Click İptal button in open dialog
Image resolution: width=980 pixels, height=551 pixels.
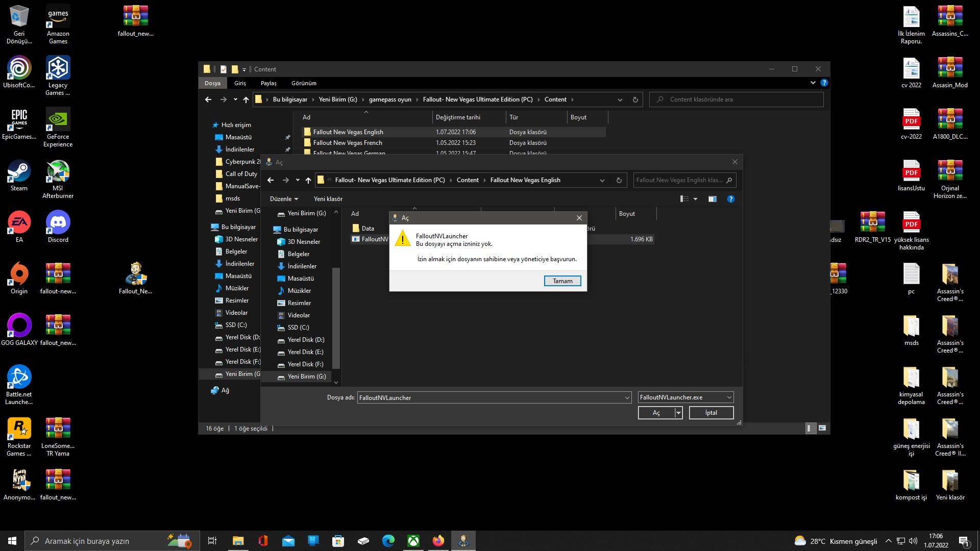coord(711,413)
